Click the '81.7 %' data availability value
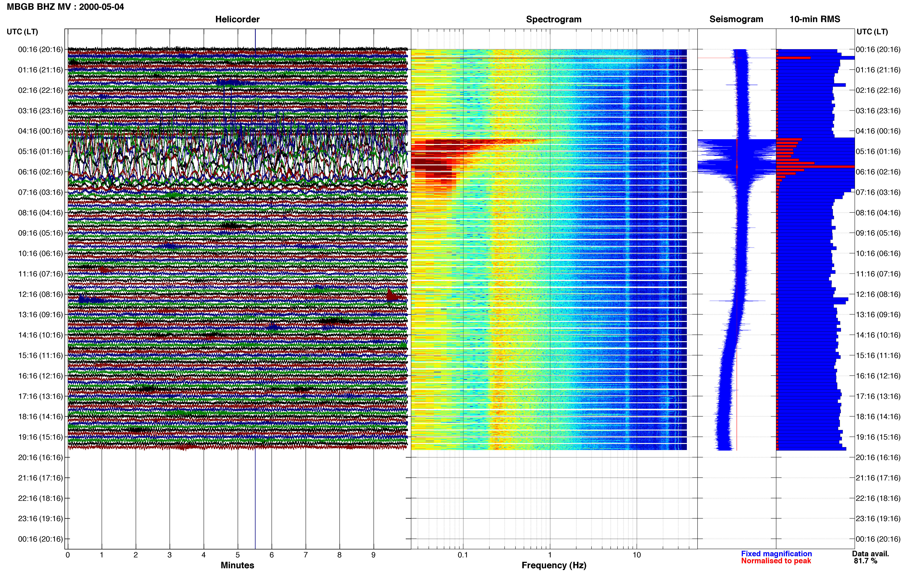This screenshot has height=578, width=924. [865, 561]
